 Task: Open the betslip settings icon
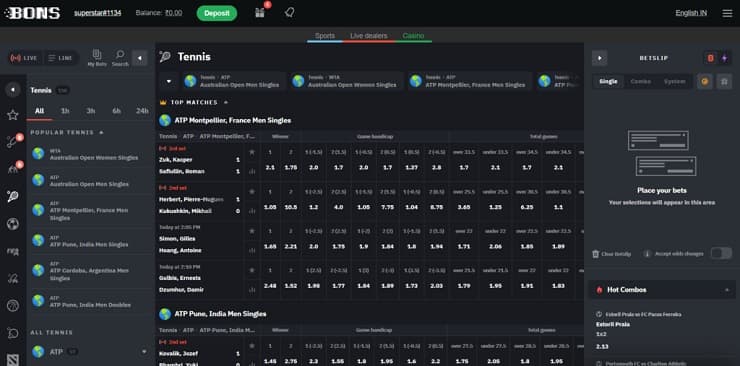724,82
